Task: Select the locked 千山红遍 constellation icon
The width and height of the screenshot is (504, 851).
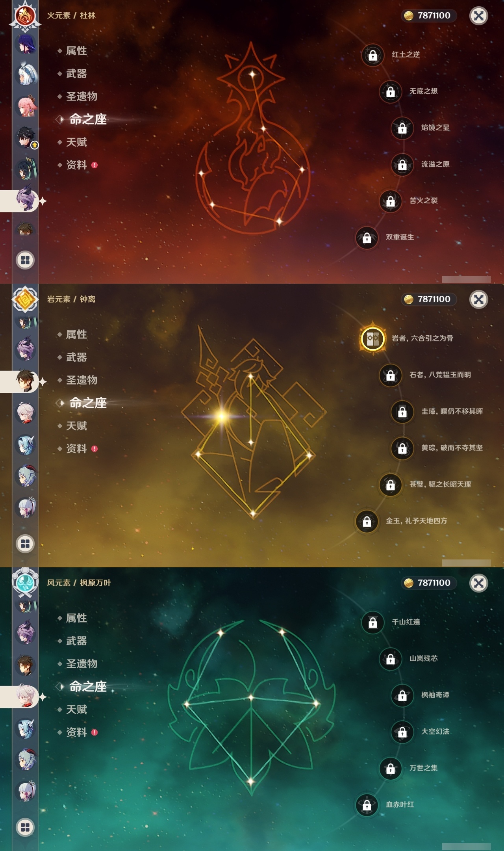Action: (372, 622)
